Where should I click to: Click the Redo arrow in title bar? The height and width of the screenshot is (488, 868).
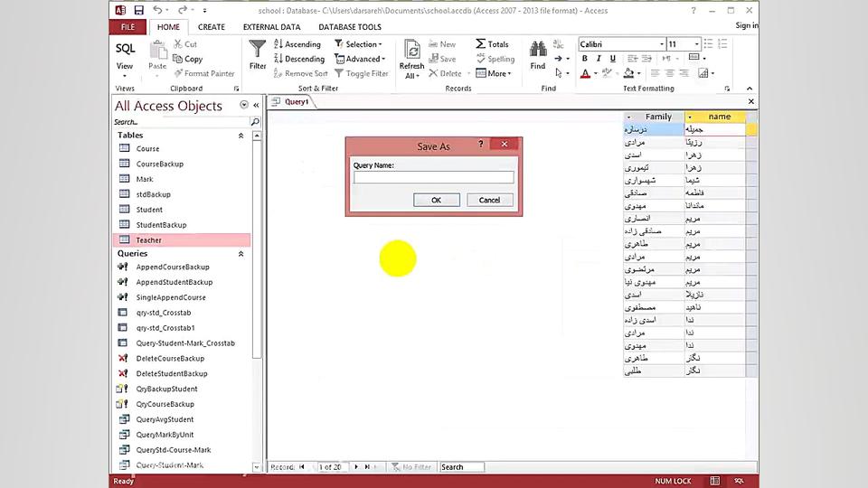182,10
